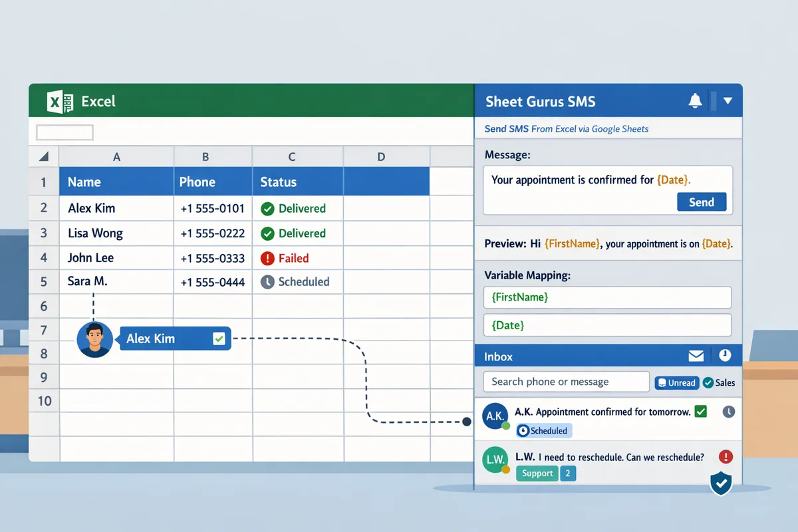The width and height of the screenshot is (798, 532).
Task: Click the Phone header cell
Action: point(213,182)
